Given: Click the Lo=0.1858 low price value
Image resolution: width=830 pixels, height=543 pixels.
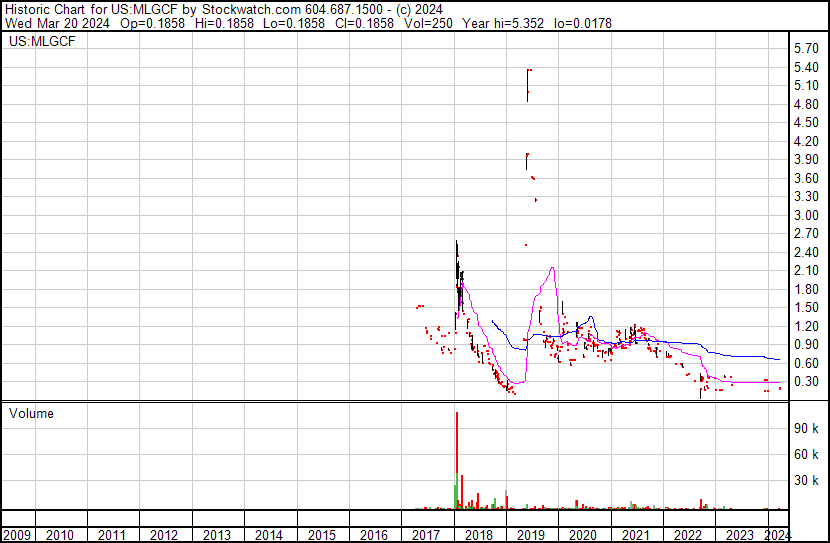Looking at the screenshot, I should pyautogui.click(x=294, y=23).
